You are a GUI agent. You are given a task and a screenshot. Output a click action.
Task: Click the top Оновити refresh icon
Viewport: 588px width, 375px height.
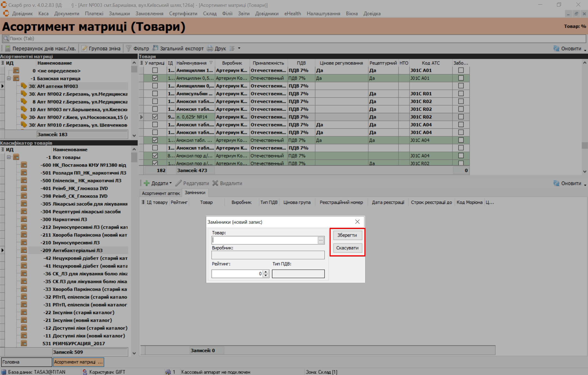click(x=556, y=48)
